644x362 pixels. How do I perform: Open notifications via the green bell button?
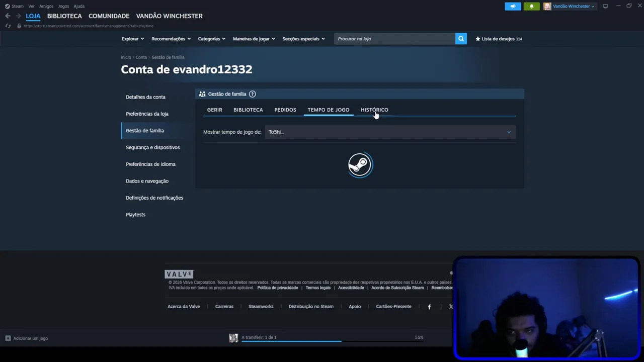click(x=532, y=6)
